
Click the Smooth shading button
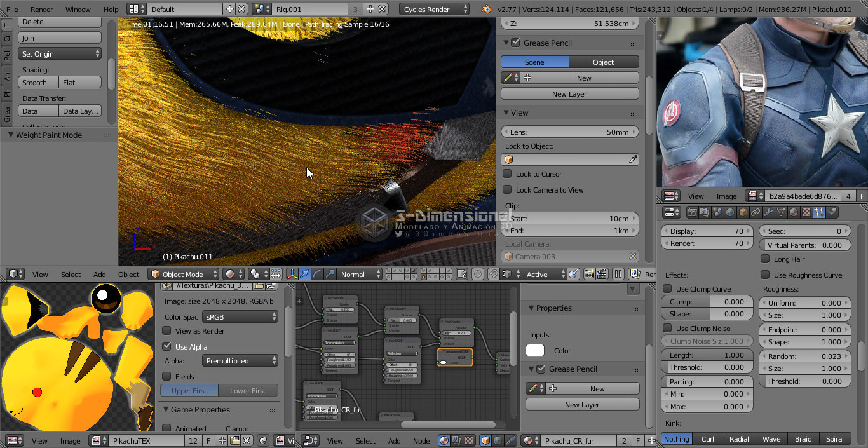[37, 82]
